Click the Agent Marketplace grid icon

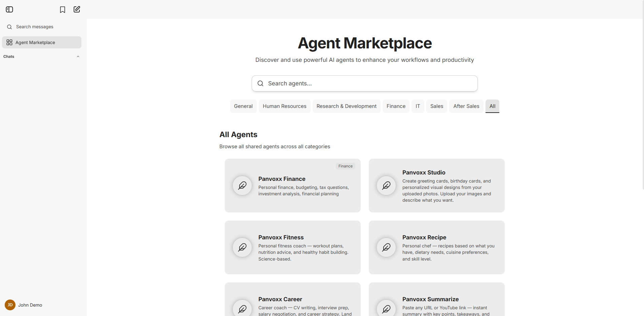click(9, 42)
